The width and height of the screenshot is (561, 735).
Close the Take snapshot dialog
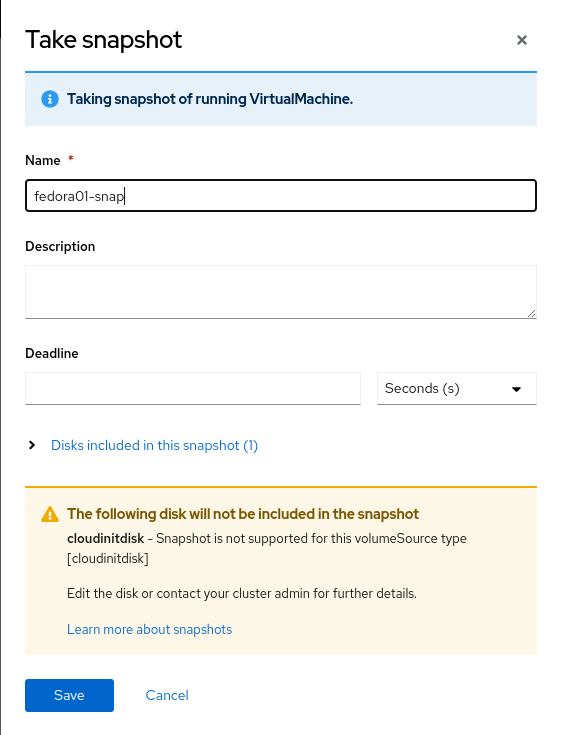pyautogui.click(x=522, y=40)
